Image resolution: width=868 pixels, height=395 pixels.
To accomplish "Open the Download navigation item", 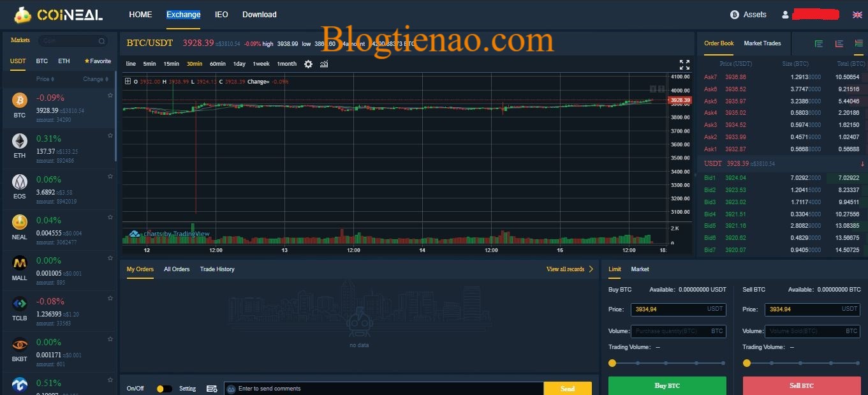I will [260, 15].
